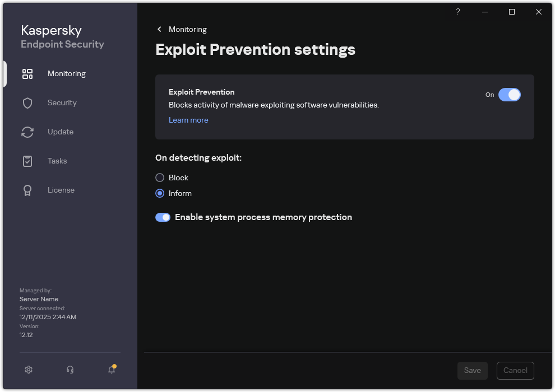This screenshot has width=555, height=392.
Task: Open the application settings gear
Action: pos(28,370)
